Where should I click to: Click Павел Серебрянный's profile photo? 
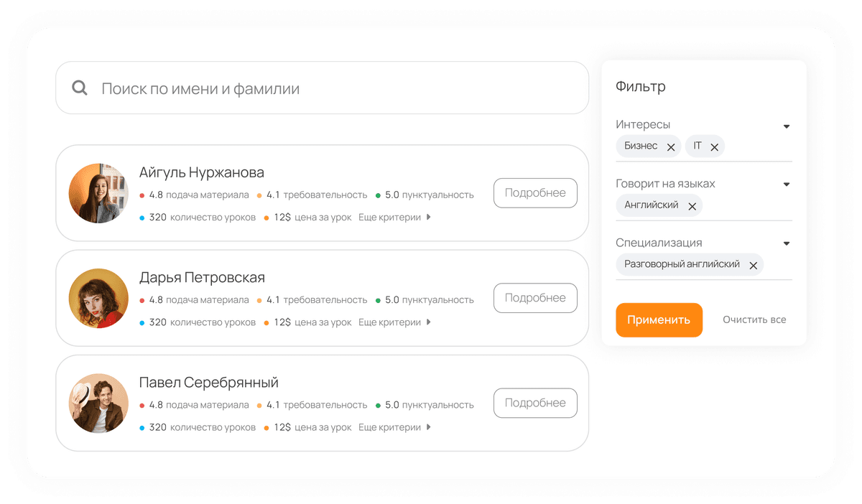(x=98, y=403)
